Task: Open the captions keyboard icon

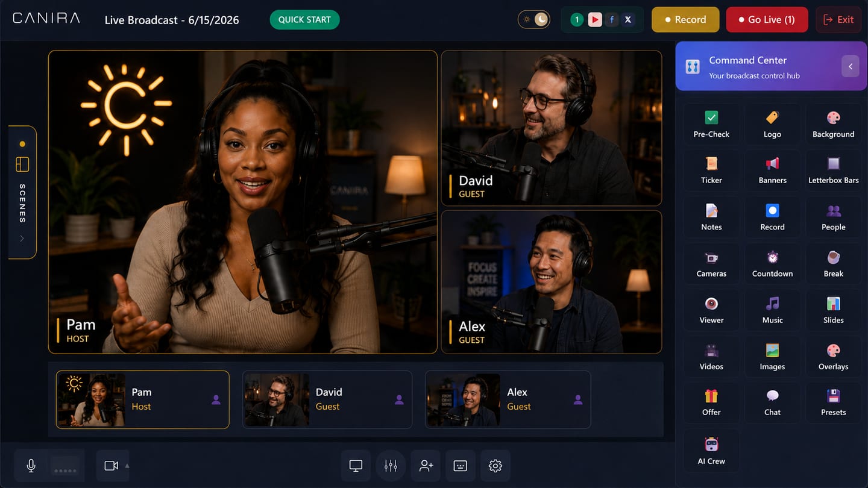Action: [x=461, y=466]
